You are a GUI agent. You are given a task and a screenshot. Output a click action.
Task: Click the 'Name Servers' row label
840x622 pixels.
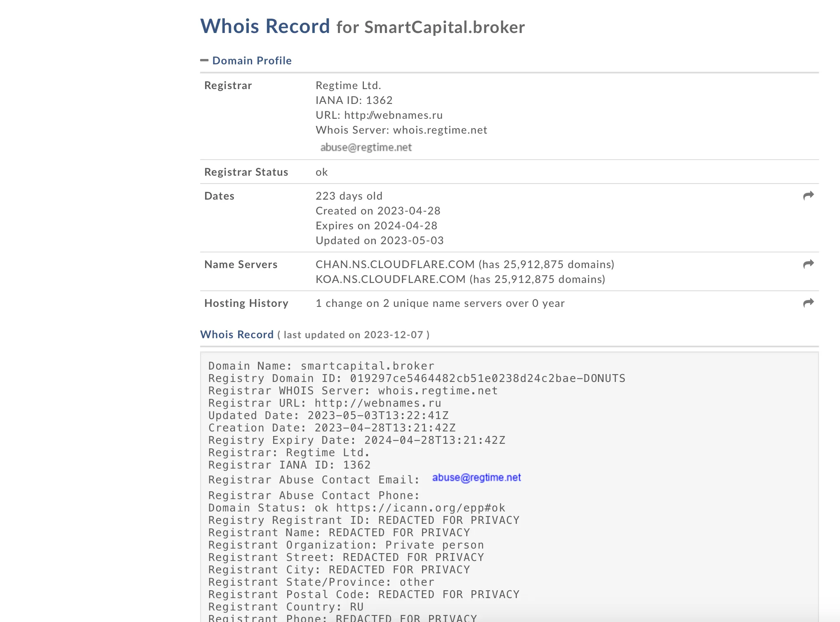click(241, 264)
